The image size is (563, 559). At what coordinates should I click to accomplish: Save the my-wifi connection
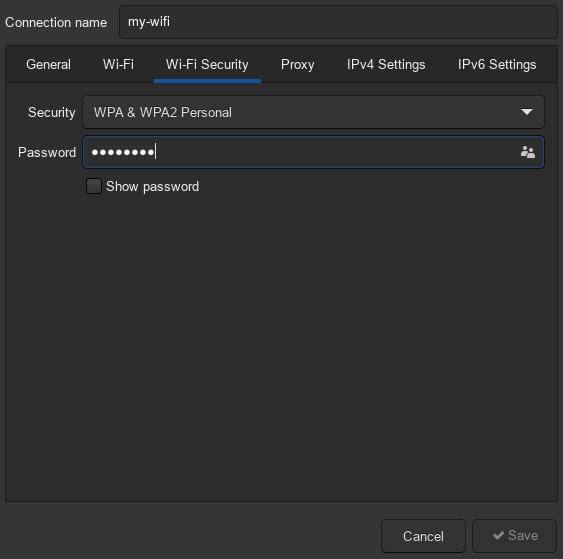(515, 536)
